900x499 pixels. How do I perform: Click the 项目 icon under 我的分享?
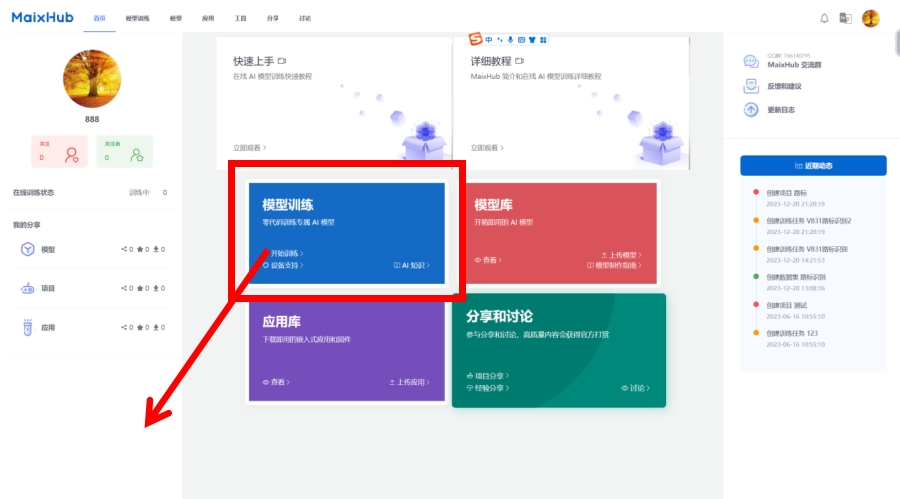click(x=28, y=288)
